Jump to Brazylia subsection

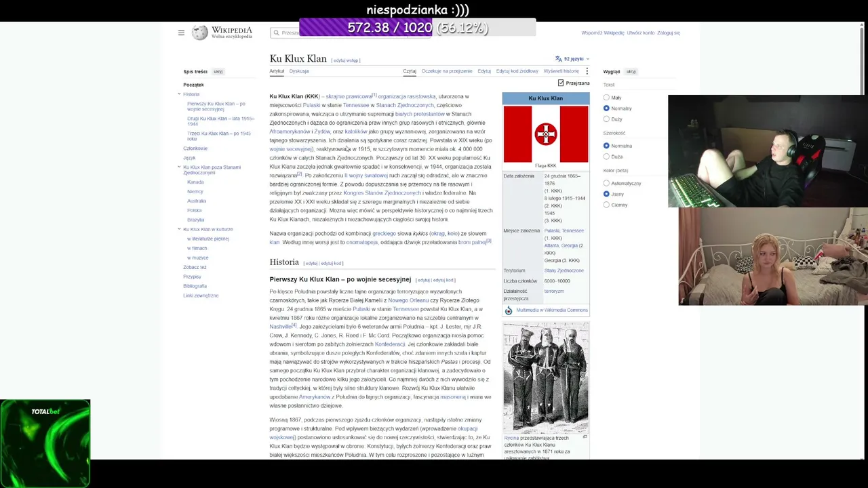pyautogui.click(x=196, y=220)
